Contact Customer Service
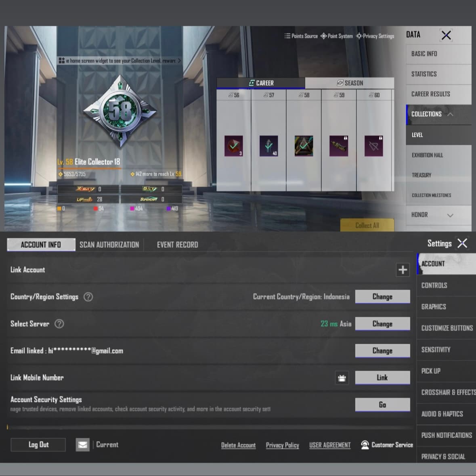The height and width of the screenshot is (476, 476). 387,445
